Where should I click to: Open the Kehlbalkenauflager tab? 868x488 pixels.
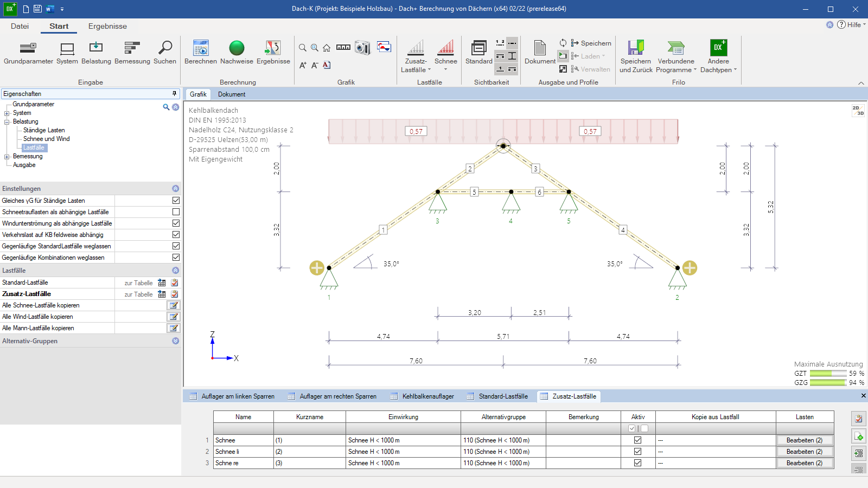click(x=423, y=396)
